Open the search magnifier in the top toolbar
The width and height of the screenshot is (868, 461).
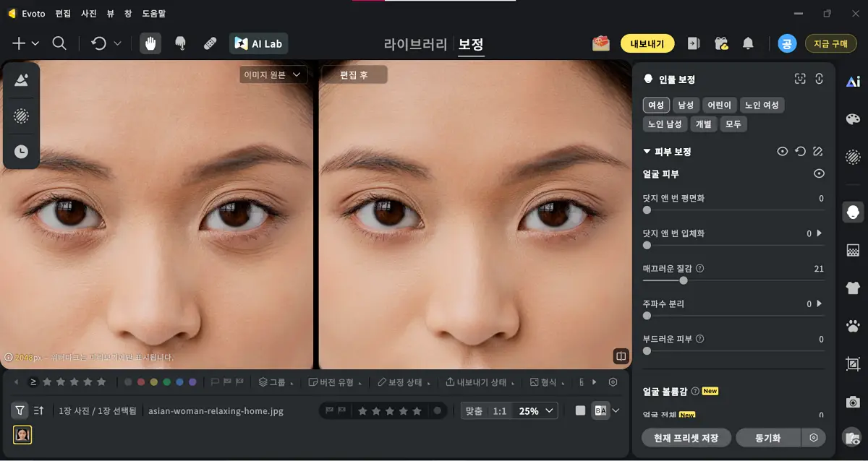click(59, 43)
